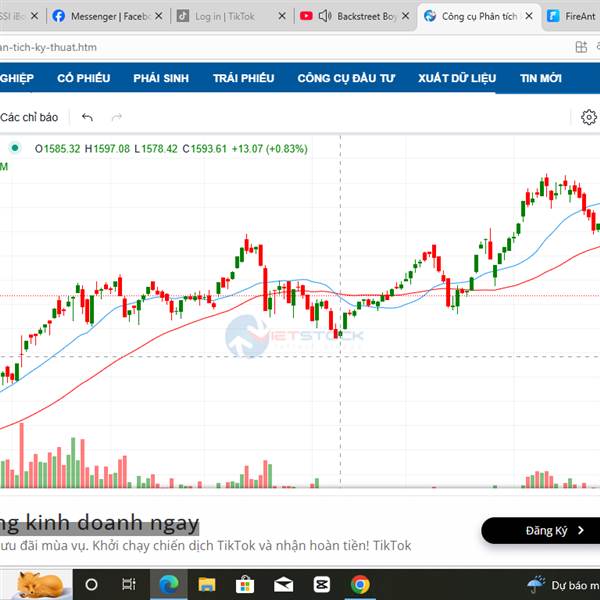Switch to the Log in TikTok tab
600x600 pixels.
click(x=232, y=16)
